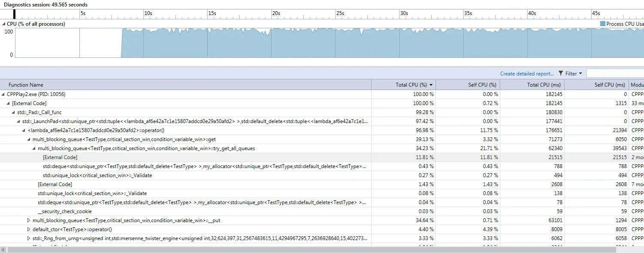
Task: Click the Create detailed report link
Action: point(527,74)
